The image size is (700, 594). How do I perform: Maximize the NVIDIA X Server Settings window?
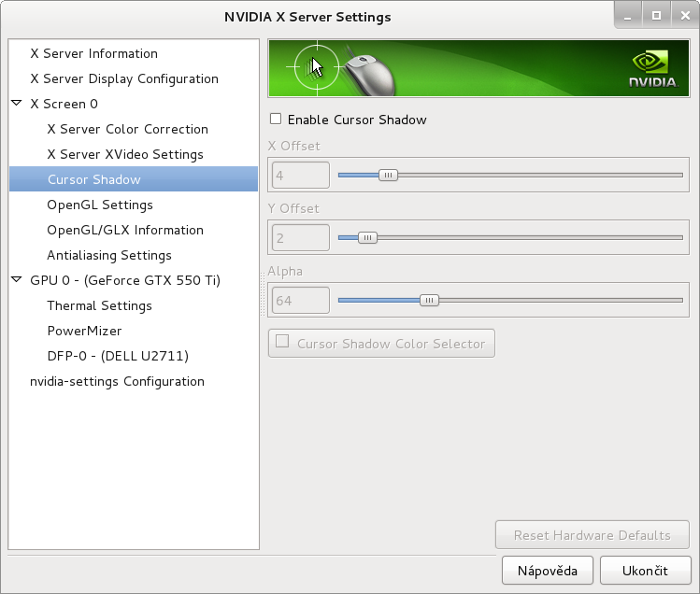click(x=656, y=16)
